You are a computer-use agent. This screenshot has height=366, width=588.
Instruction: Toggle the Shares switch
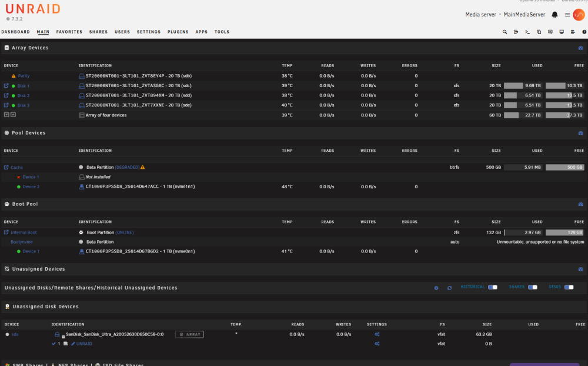point(533,287)
